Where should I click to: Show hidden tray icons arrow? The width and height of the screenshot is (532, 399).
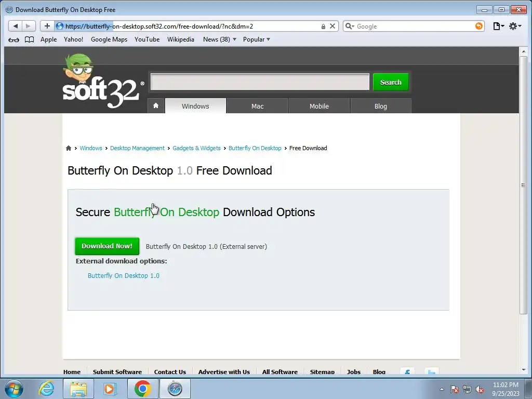442,389
